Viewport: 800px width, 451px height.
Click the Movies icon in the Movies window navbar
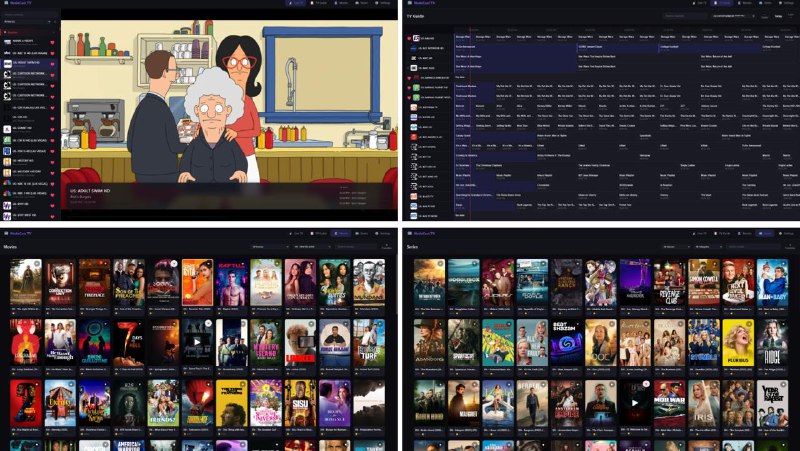342,232
